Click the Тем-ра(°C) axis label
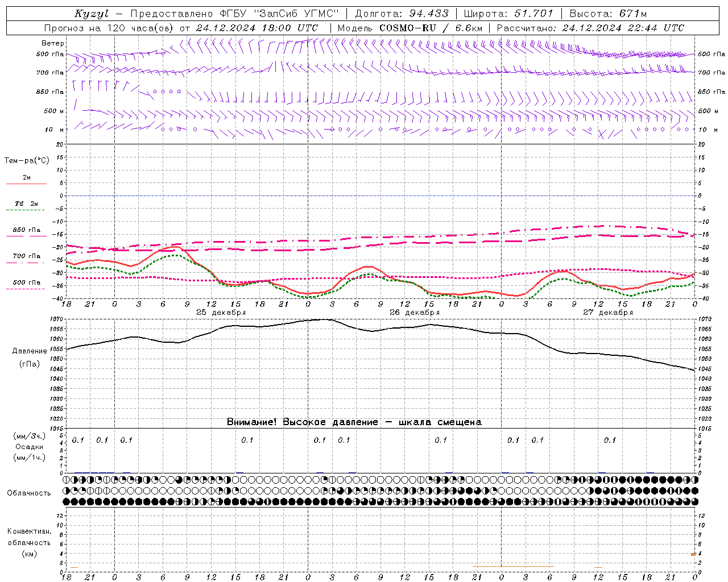The width and height of the screenshot is (728, 582). 27,161
